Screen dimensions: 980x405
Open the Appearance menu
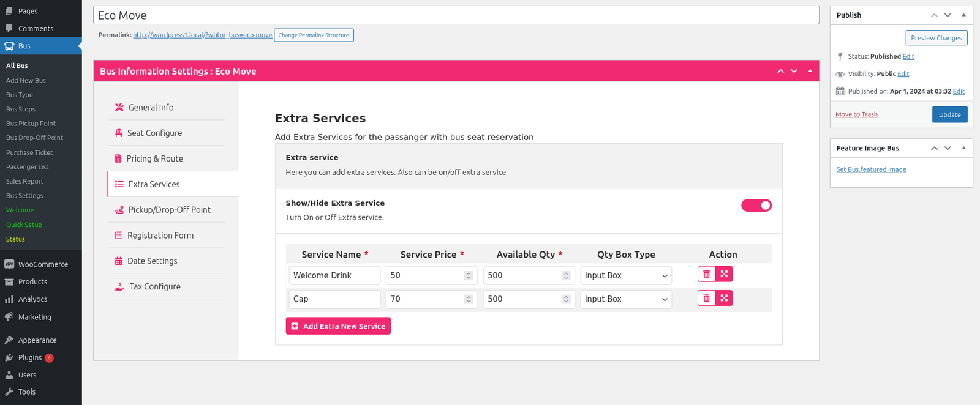(x=37, y=340)
